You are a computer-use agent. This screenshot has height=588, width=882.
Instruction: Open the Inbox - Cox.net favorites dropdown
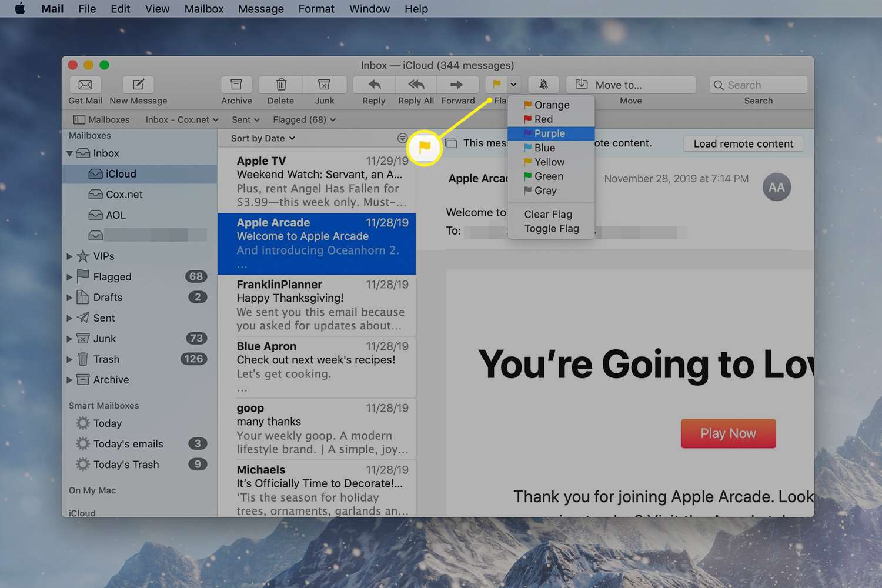click(182, 119)
